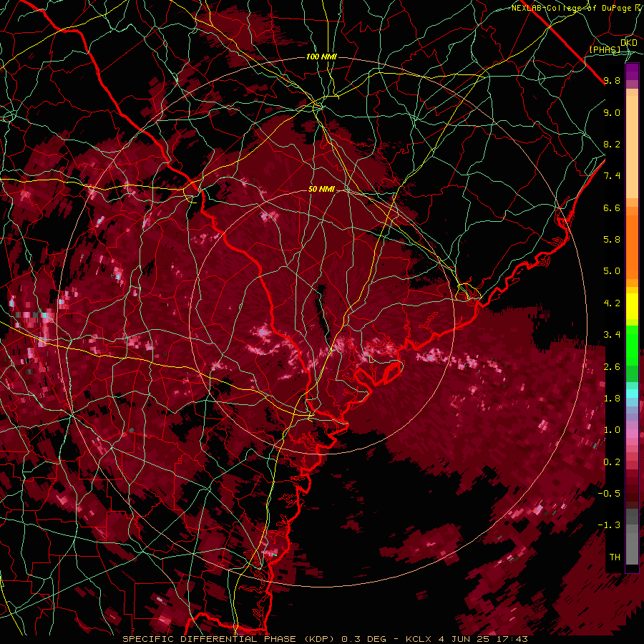644x644 pixels.
Task: Click the cyan segment of the color bar
Action: (x=632, y=394)
